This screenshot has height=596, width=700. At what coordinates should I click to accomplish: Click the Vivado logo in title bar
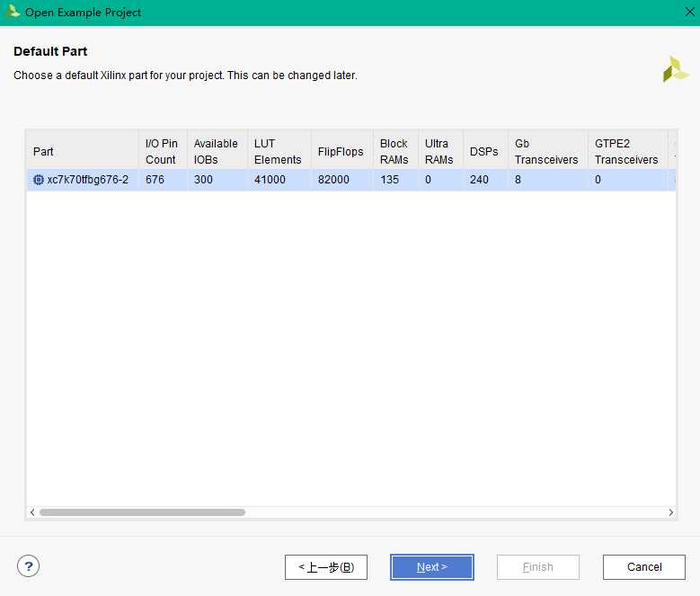pyautogui.click(x=13, y=12)
